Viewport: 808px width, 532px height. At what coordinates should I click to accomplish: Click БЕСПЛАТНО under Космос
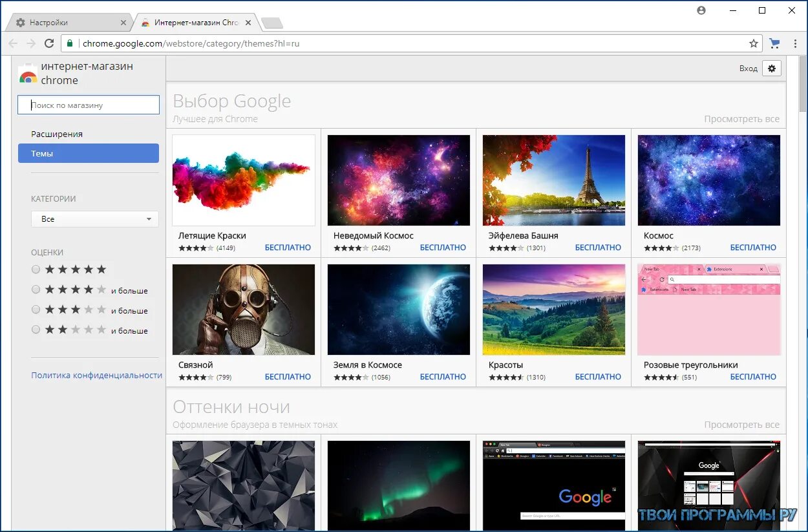coord(753,248)
